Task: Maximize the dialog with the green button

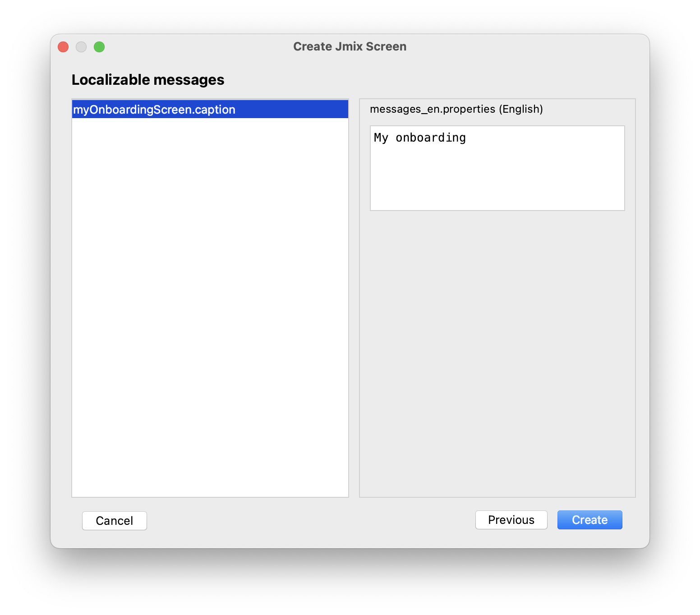Action: [99, 47]
